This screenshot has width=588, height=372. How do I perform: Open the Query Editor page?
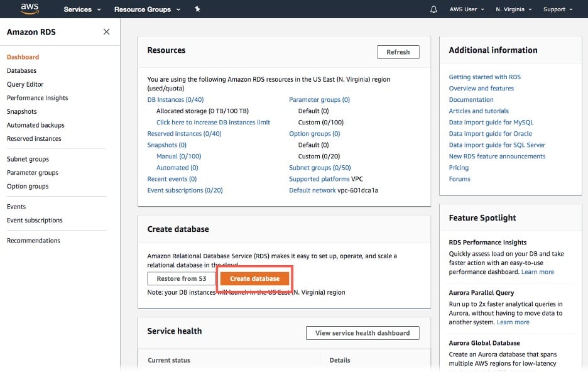click(x=25, y=84)
